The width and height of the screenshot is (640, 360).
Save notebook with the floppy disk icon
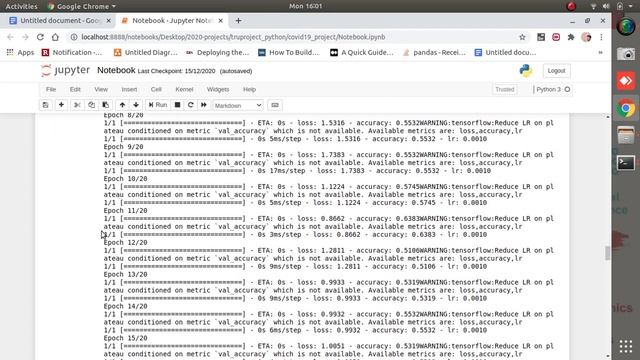point(45,105)
